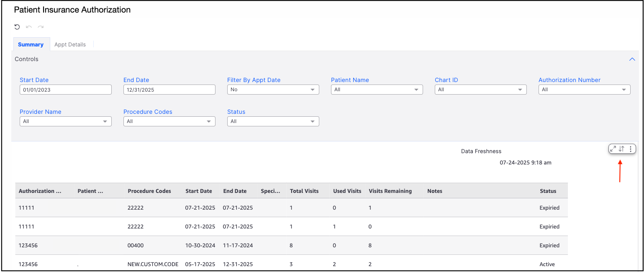Click the Authorization Number control label

(x=570, y=80)
